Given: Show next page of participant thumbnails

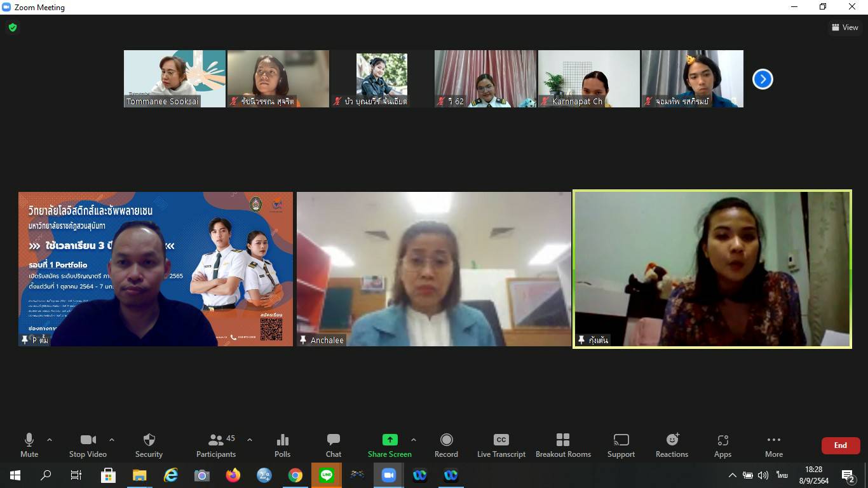Looking at the screenshot, I should 763,79.
